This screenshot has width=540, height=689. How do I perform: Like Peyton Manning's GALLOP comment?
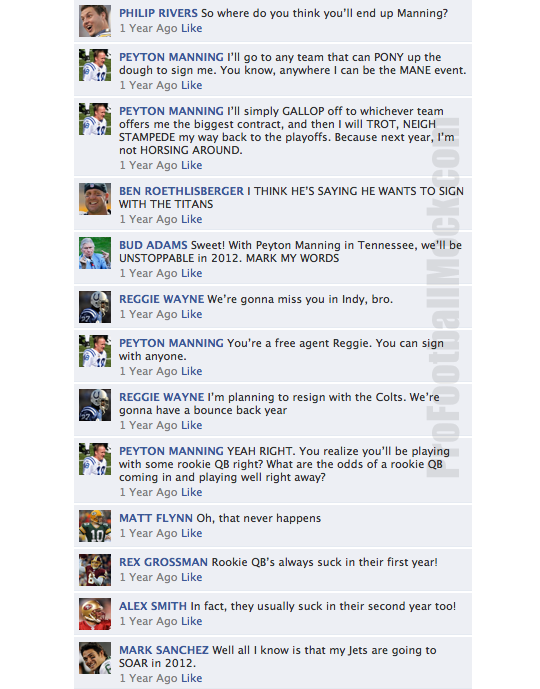click(x=192, y=165)
